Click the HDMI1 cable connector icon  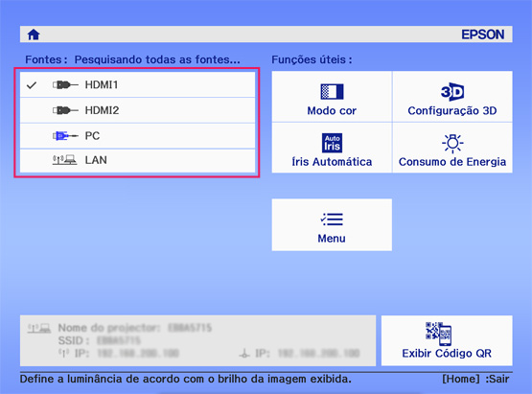pyautogui.click(x=65, y=84)
